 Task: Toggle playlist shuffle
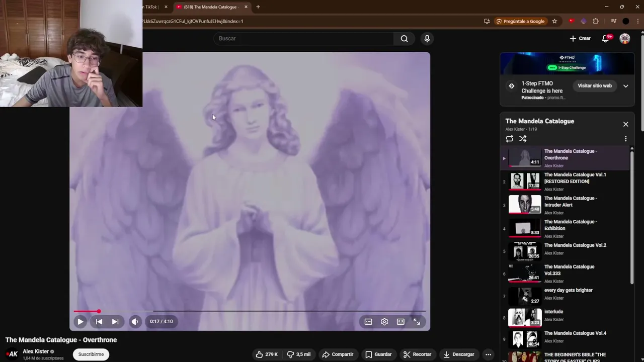523,139
